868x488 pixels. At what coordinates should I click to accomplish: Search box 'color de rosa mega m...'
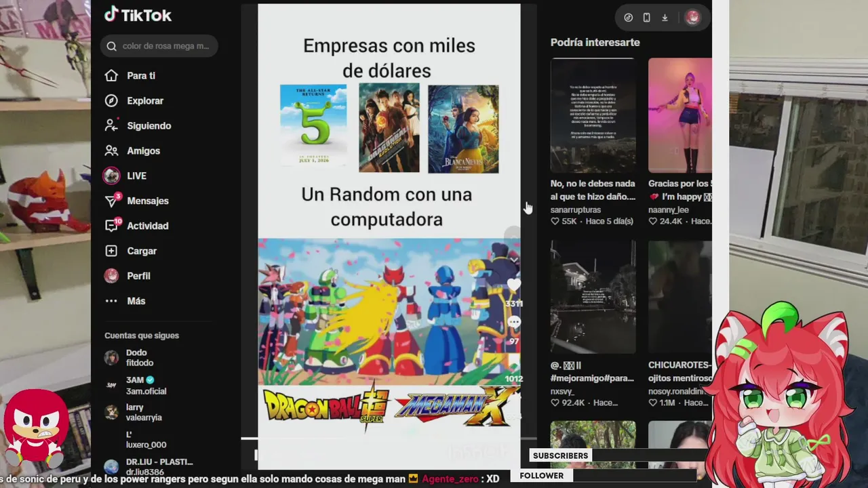pyautogui.click(x=159, y=46)
